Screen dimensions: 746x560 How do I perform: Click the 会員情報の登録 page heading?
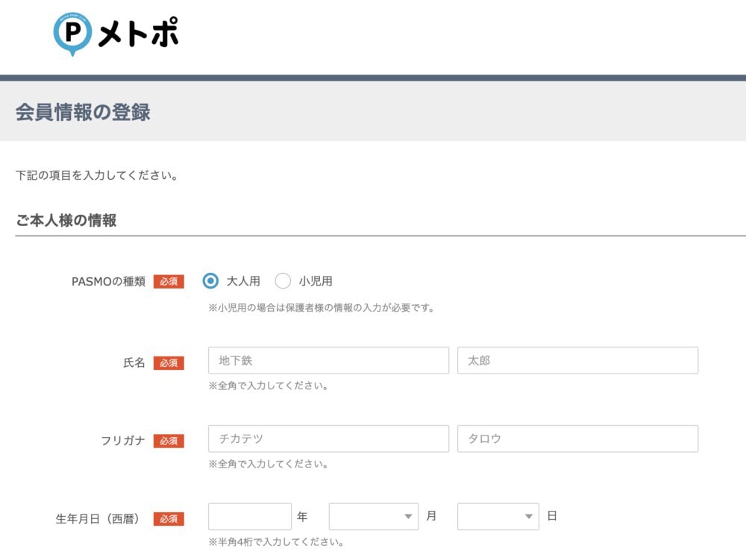[83, 112]
